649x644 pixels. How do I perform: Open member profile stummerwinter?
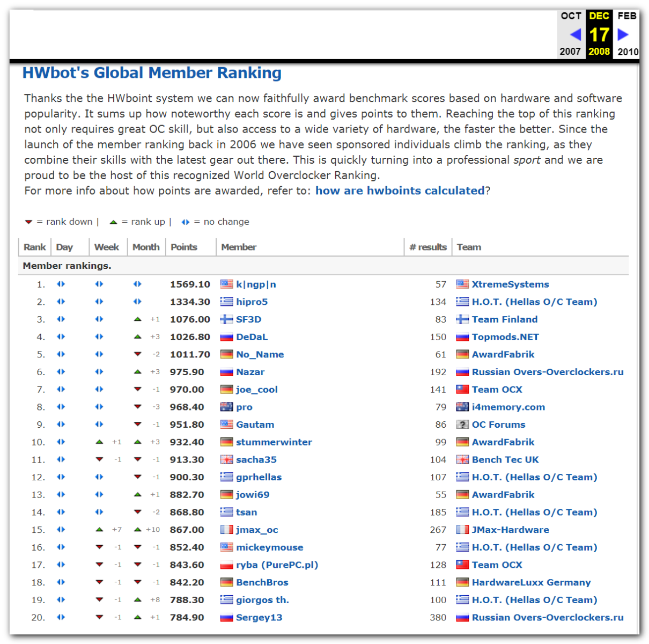pos(274,442)
